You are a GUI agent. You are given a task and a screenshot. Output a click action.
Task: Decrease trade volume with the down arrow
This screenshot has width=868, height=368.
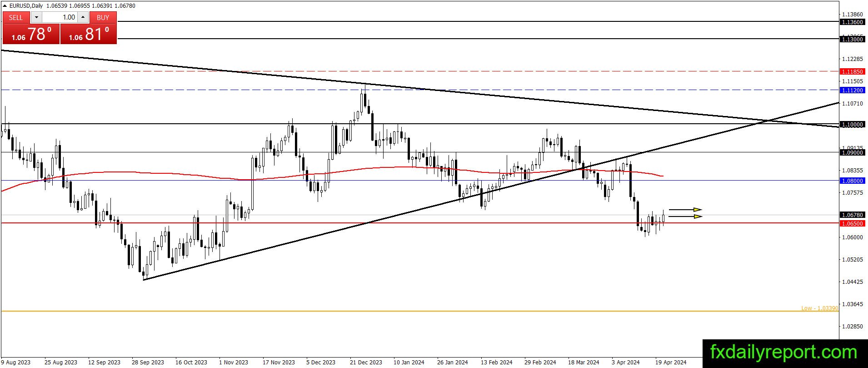click(37, 17)
